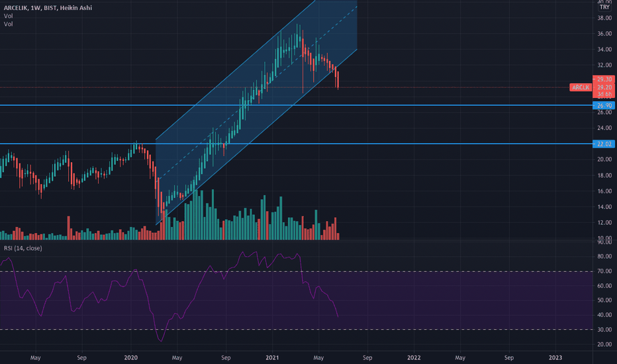Click the last red Heikin Ashi candle
The height and width of the screenshot is (364, 617).
pos(338,79)
